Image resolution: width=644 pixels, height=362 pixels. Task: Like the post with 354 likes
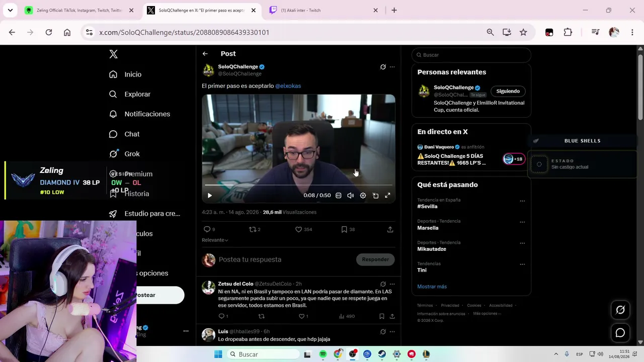[303, 229]
